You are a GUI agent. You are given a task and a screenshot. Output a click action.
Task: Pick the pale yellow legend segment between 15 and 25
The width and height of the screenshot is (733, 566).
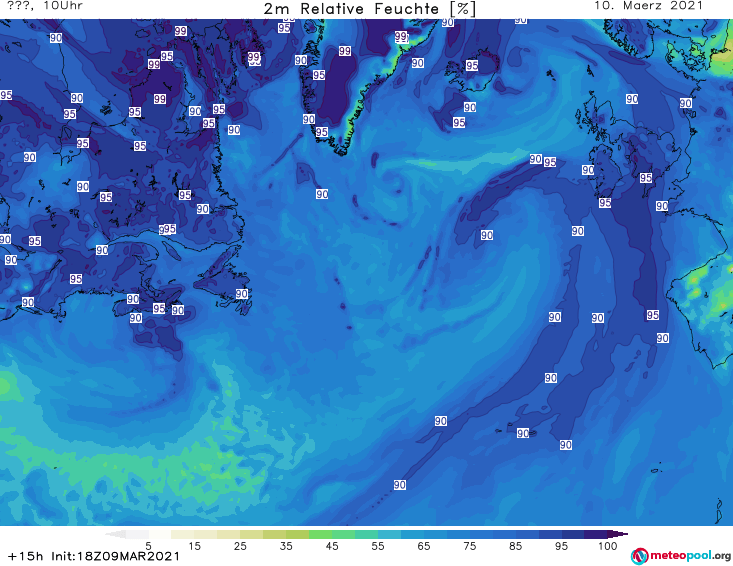[x=217, y=534]
